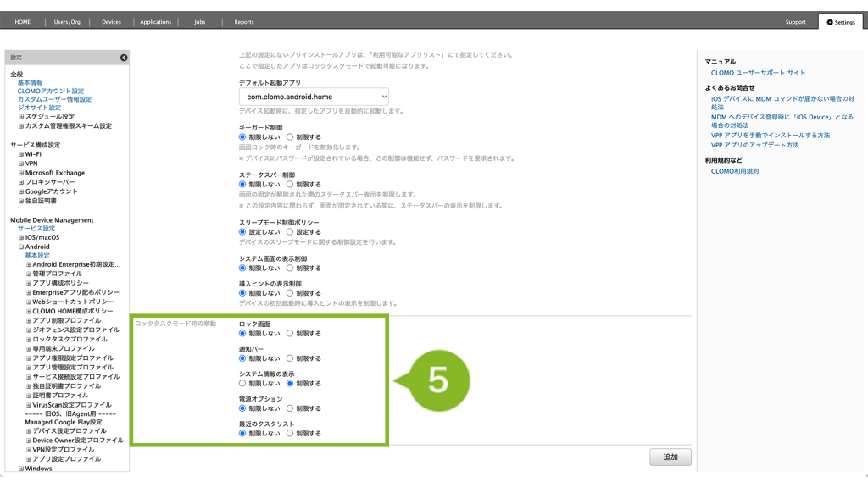Screen dimensions: 868x488
Task: Open CLOMO ユーザーサポート サイト link
Action: [758, 73]
